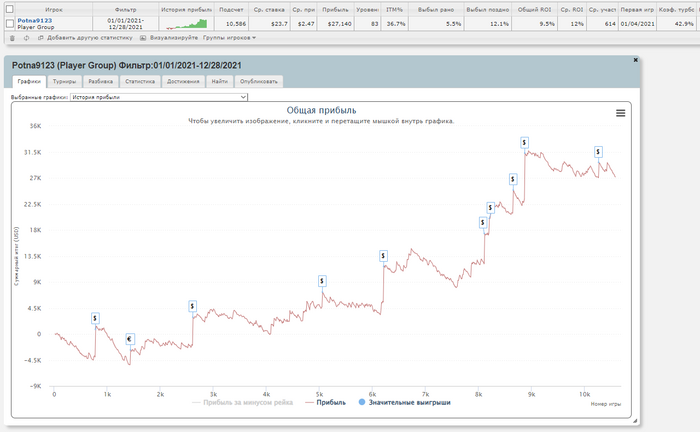Click the Визуализируйте chart icon

click(x=143, y=38)
